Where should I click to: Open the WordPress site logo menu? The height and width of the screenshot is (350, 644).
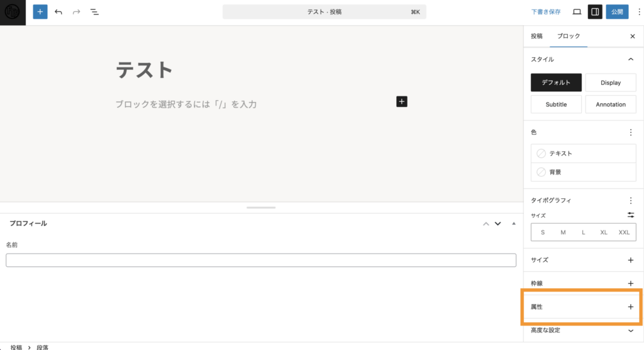(13, 13)
